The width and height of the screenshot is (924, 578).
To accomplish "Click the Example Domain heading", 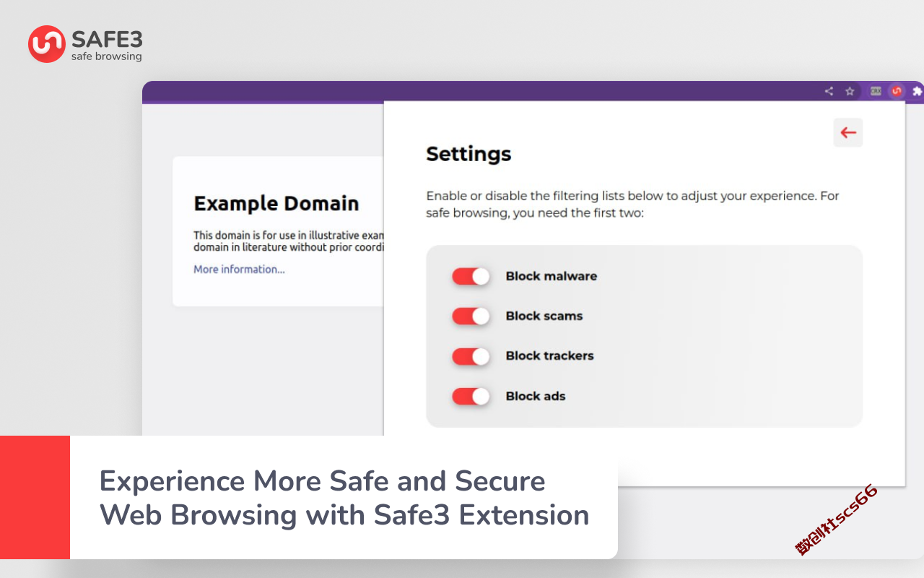I will pyautogui.click(x=276, y=204).
